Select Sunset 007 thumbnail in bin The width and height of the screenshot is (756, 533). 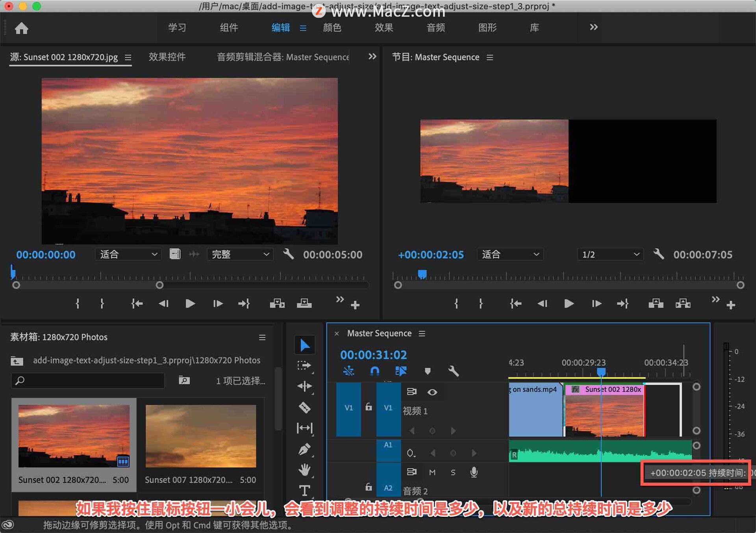pos(201,436)
